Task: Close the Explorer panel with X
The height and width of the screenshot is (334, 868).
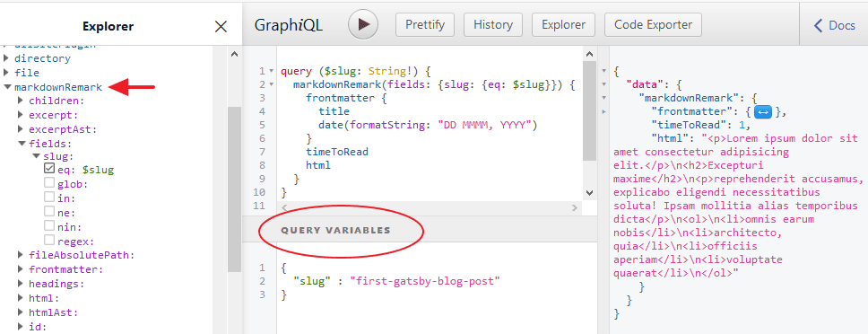Action: point(221,27)
